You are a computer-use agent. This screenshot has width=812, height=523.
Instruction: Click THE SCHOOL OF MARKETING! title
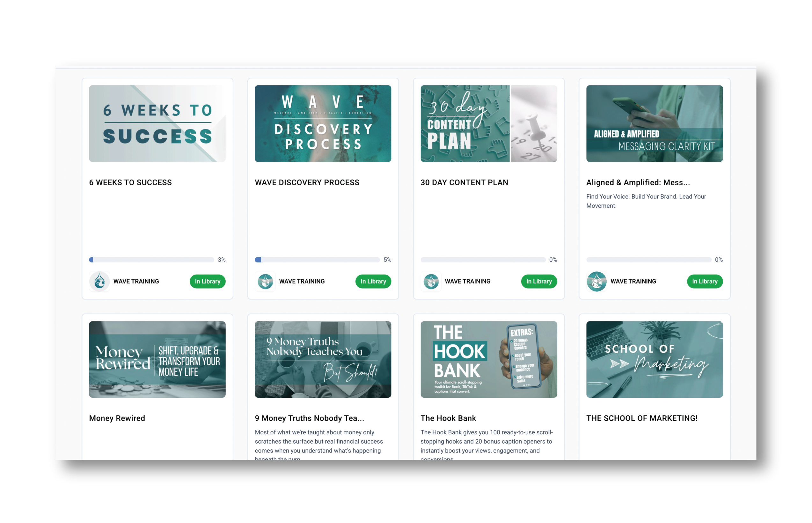(641, 418)
